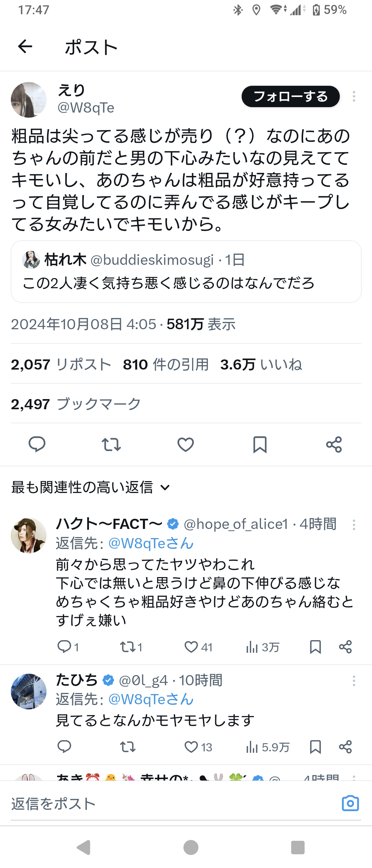Open camera icon in reply bar

[350, 803]
